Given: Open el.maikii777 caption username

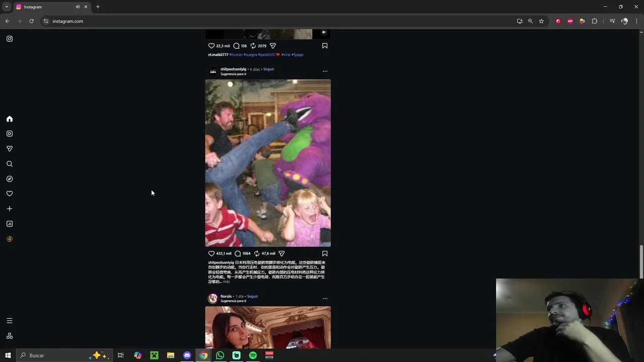Looking at the screenshot, I should 218,54.
